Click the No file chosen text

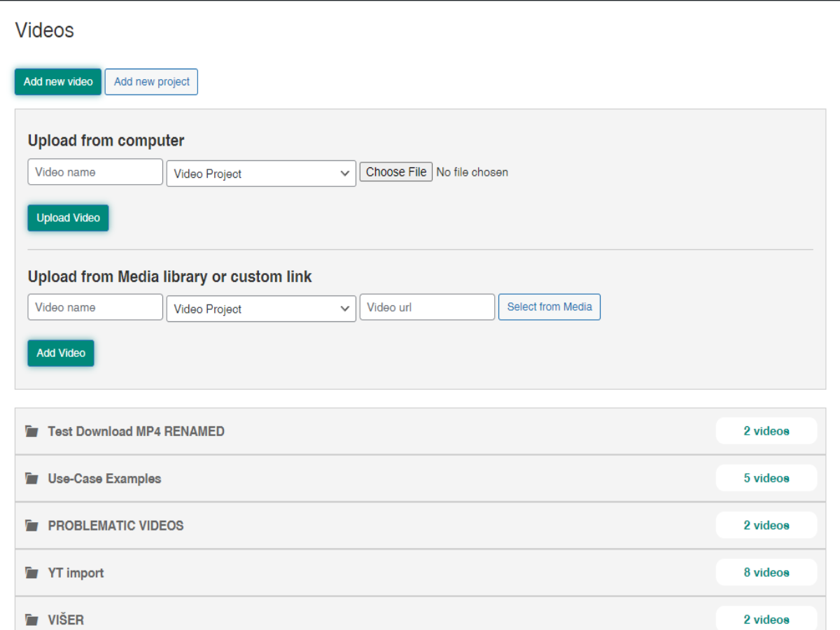pos(472,172)
